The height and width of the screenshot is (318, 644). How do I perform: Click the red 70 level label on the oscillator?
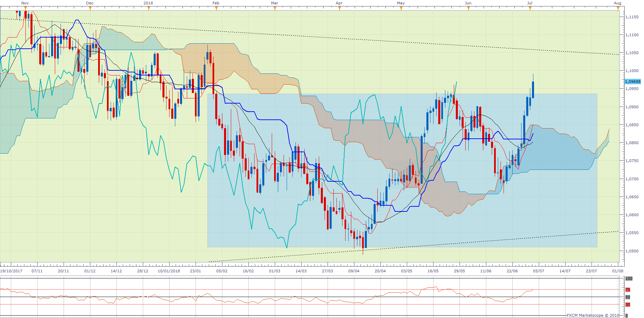(628, 290)
